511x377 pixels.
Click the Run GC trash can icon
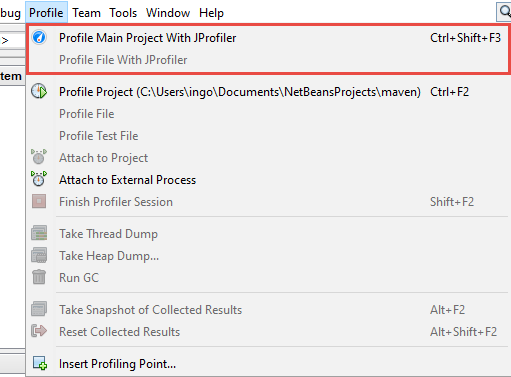39,277
